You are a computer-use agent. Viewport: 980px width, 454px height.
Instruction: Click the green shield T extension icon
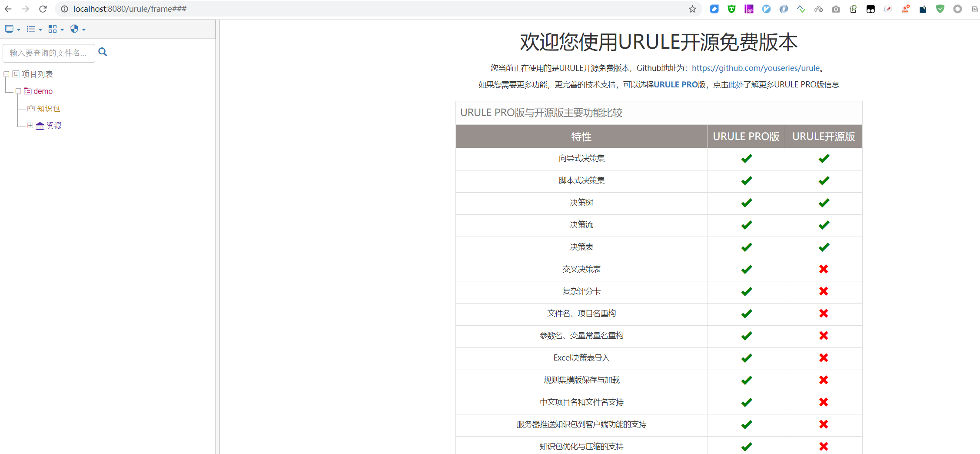click(731, 9)
